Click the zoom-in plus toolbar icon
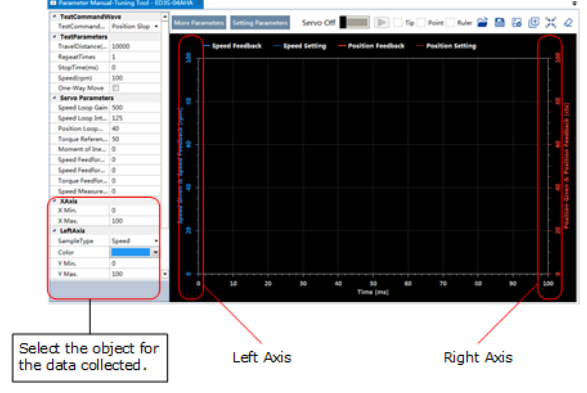The height and width of the screenshot is (393, 587). (x=533, y=22)
